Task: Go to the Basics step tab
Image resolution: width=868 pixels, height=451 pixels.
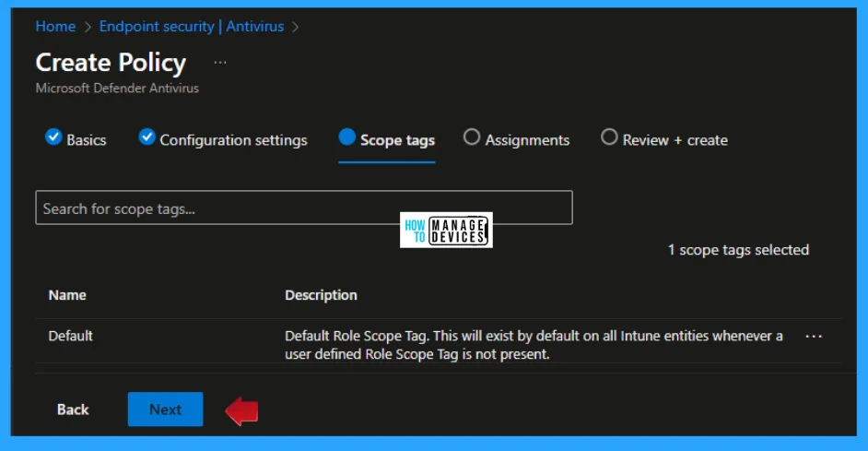Action: click(76, 139)
